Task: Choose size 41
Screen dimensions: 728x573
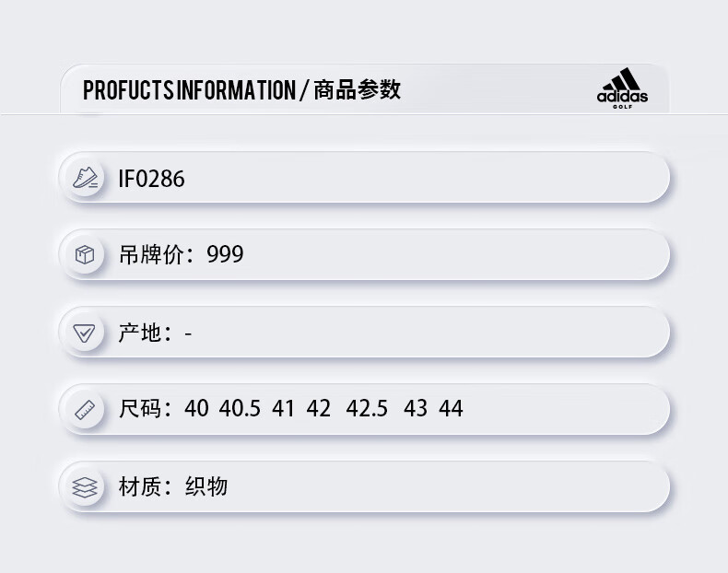Action: pos(283,409)
